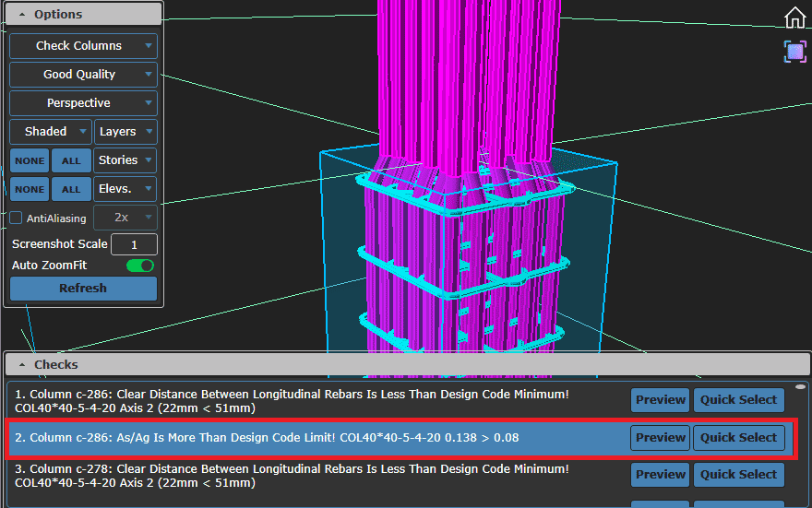This screenshot has width=812, height=508.
Task: Click the Checks list scrollbar handle
Action: point(800,387)
